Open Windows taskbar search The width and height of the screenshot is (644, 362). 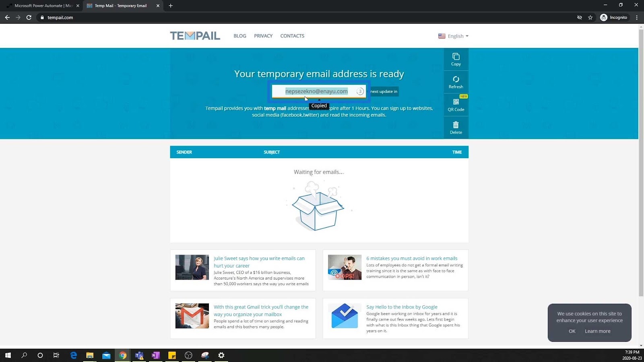[24, 355]
